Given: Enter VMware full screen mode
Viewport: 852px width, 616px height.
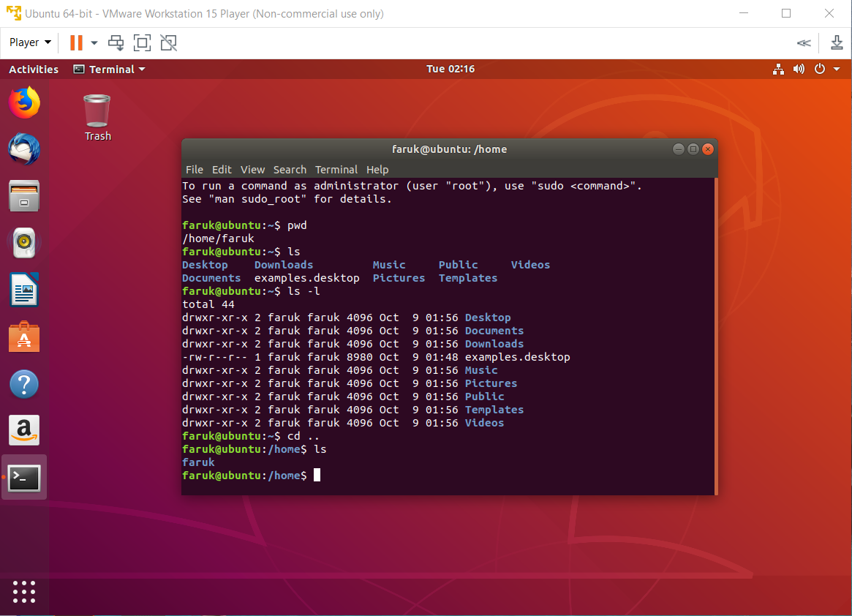Looking at the screenshot, I should point(143,42).
